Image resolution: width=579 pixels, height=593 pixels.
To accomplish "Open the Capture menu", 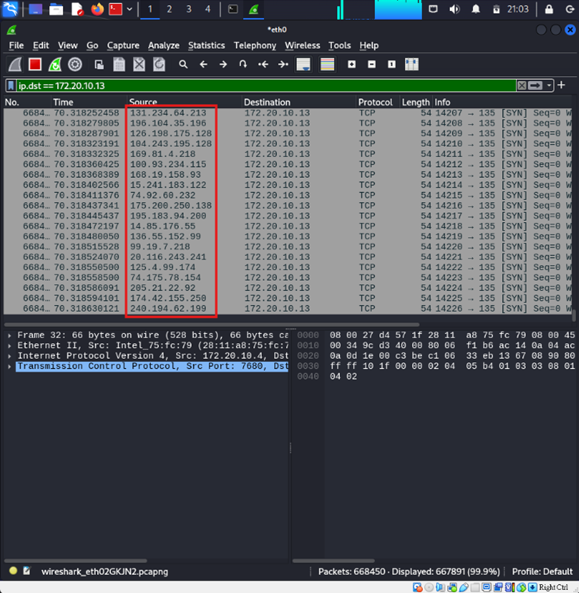I will pos(123,46).
